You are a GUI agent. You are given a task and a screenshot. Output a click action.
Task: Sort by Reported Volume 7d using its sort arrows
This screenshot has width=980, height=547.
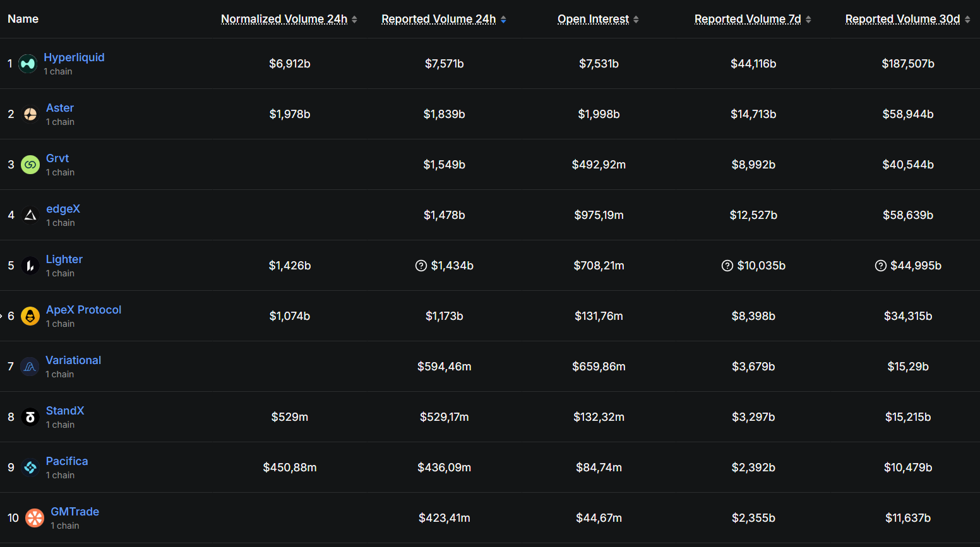(808, 20)
